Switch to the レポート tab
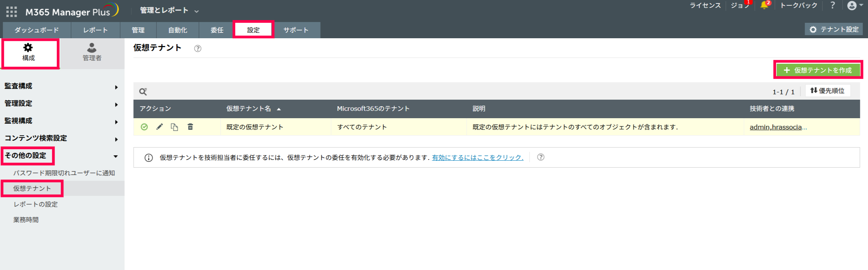Screen dimensions: 868x270 coord(95,30)
